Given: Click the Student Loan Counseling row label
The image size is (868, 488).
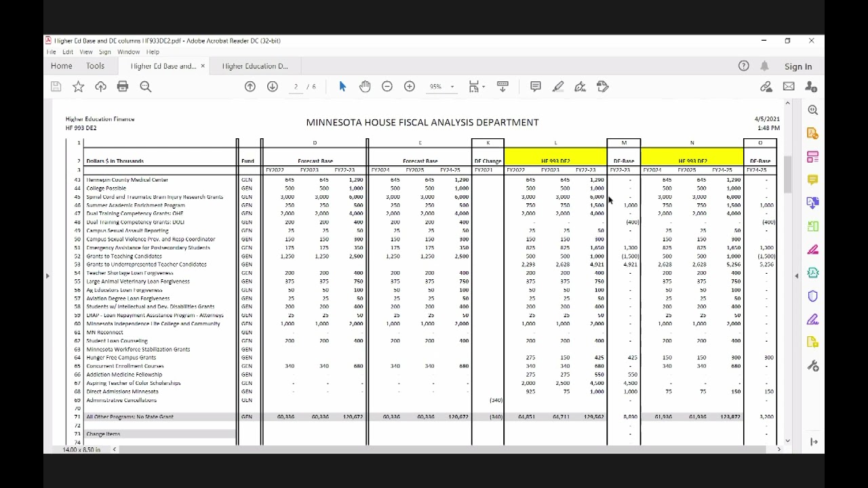Looking at the screenshot, I should pyautogui.click(x=117, y=341).
